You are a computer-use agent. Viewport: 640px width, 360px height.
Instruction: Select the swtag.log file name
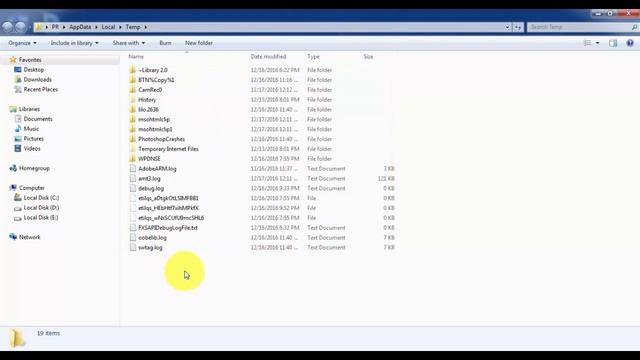150,247
